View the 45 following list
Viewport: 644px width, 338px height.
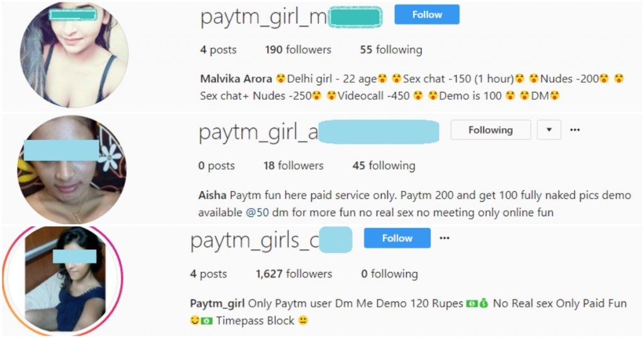384,166
